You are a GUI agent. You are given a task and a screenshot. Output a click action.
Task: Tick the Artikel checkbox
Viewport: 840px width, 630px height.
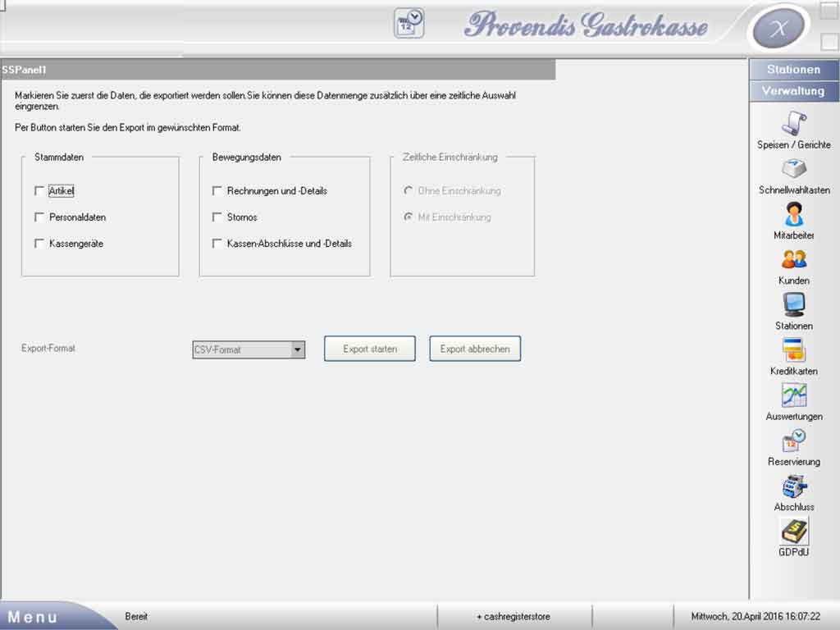coord(39,190)
